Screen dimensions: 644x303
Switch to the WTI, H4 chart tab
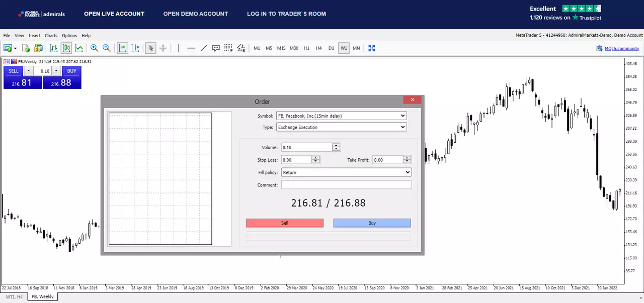tap(14, 297)
